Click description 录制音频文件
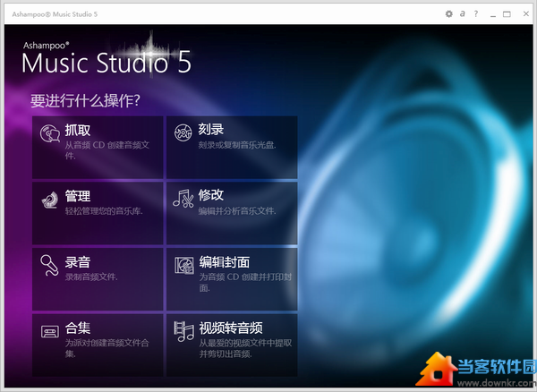This screenshot has width=537, height=392. coord(91,277)
